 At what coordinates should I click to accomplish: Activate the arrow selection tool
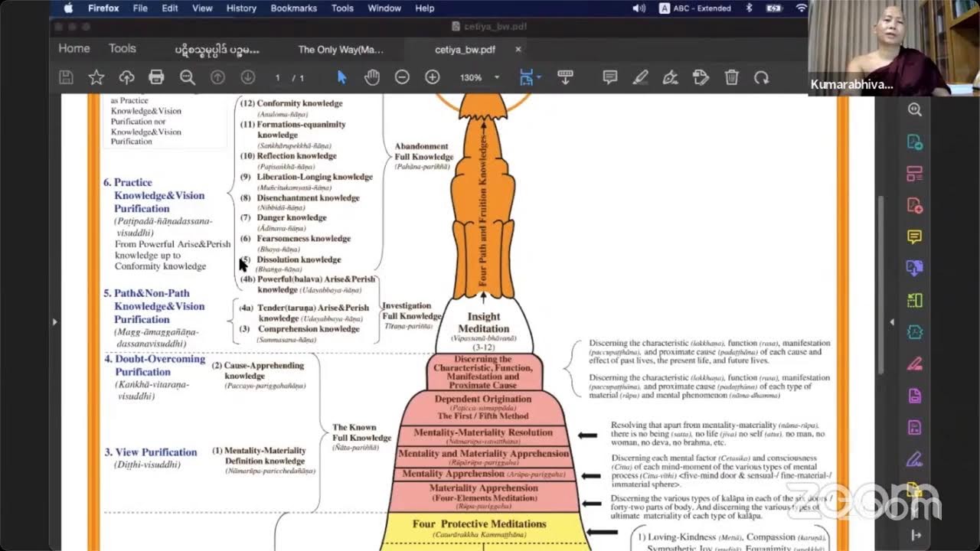click(342, 77)
